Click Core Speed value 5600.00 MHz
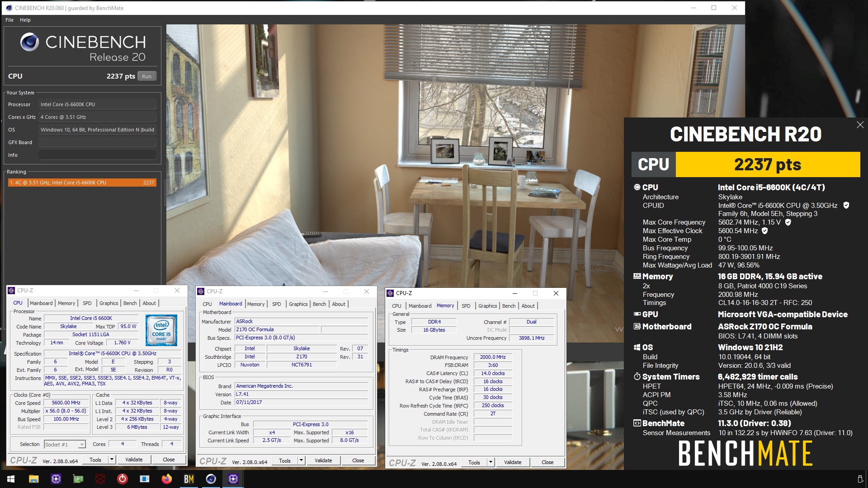Screen dimensions: 868x488 coord(66,403)
